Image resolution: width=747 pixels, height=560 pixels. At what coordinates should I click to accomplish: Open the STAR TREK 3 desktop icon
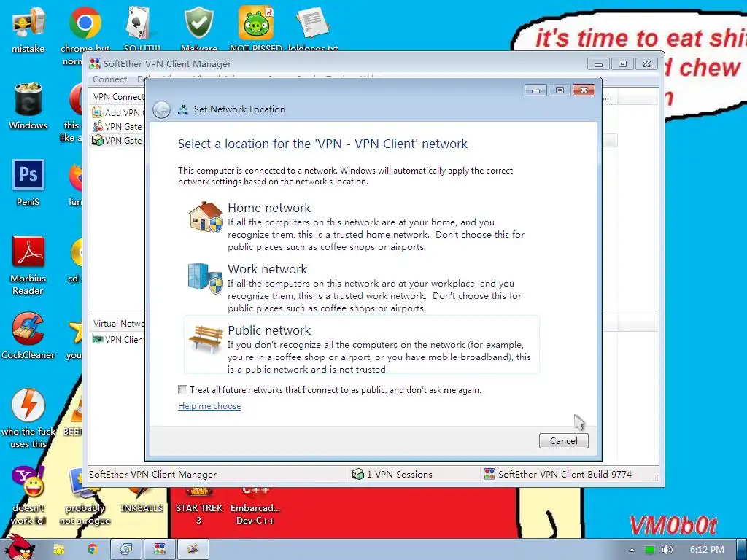click(199, 493)
